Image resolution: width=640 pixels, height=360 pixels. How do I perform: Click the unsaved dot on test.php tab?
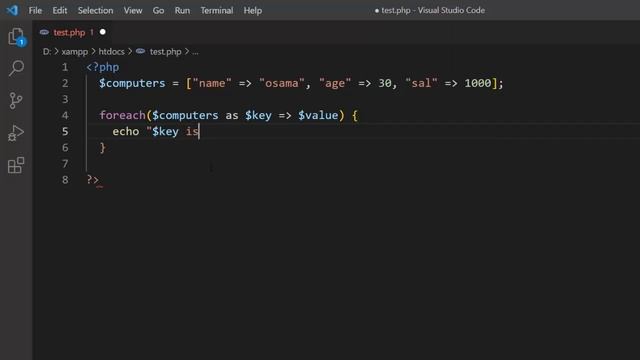point(103,32)
